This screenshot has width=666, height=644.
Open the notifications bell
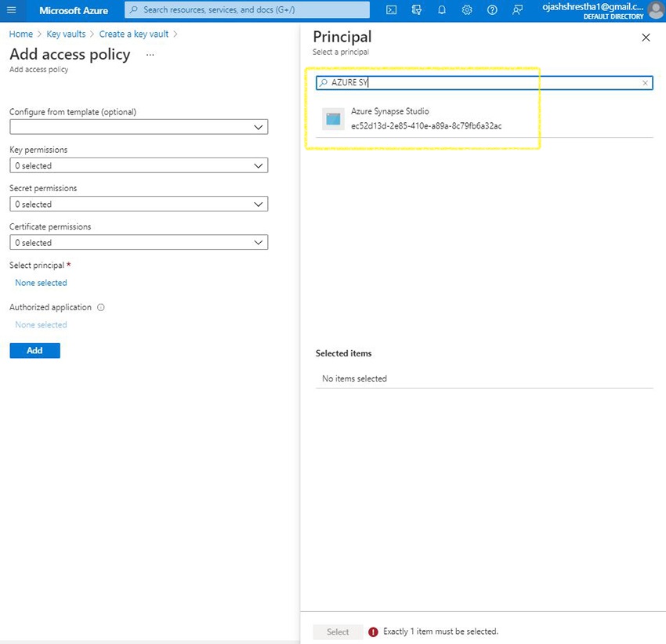(x=442, y=9)
